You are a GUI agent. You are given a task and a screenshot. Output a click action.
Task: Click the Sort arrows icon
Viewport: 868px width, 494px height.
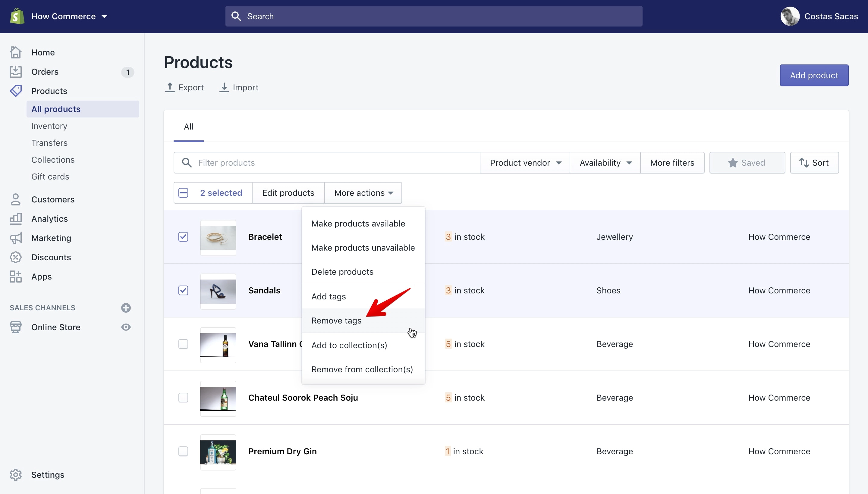click(804, 163)
